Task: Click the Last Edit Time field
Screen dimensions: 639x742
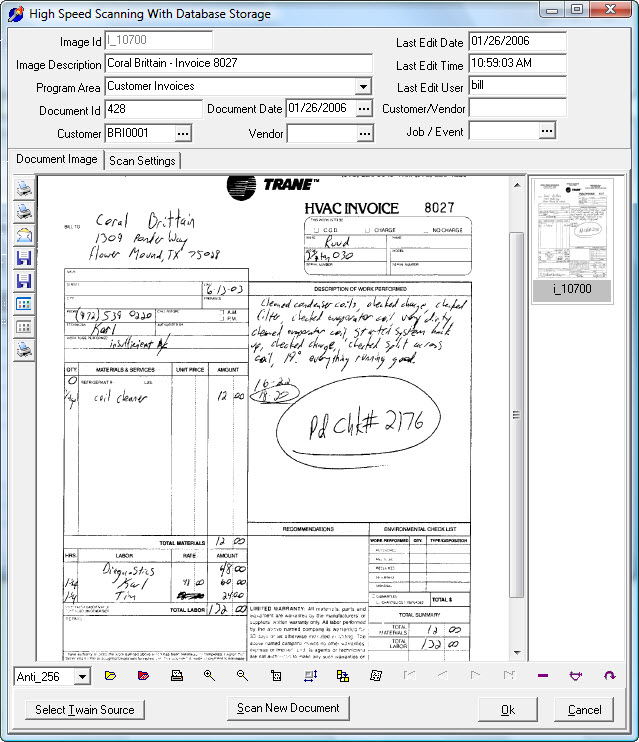Action: (517, 63)
